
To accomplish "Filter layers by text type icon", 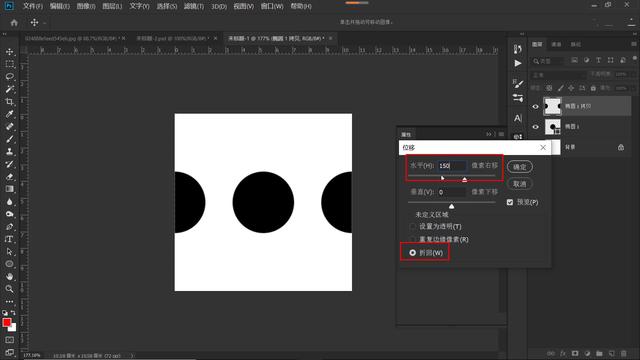I will click(598, 60).
